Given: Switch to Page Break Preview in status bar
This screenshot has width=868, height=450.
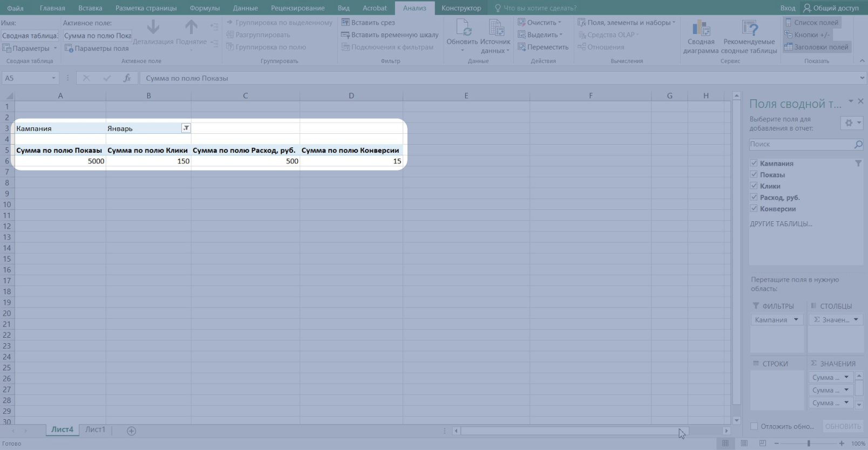Looking at the screenshot, I should pos(762,444).
